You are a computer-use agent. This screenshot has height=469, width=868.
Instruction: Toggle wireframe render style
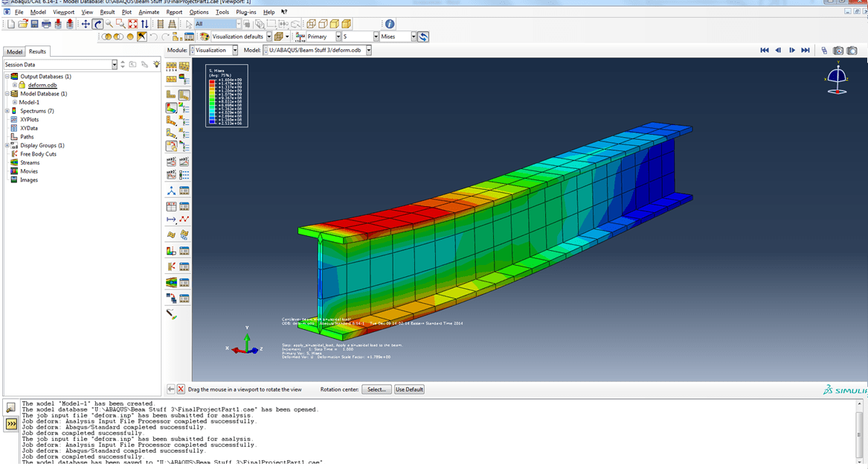(x=311, y=24)
